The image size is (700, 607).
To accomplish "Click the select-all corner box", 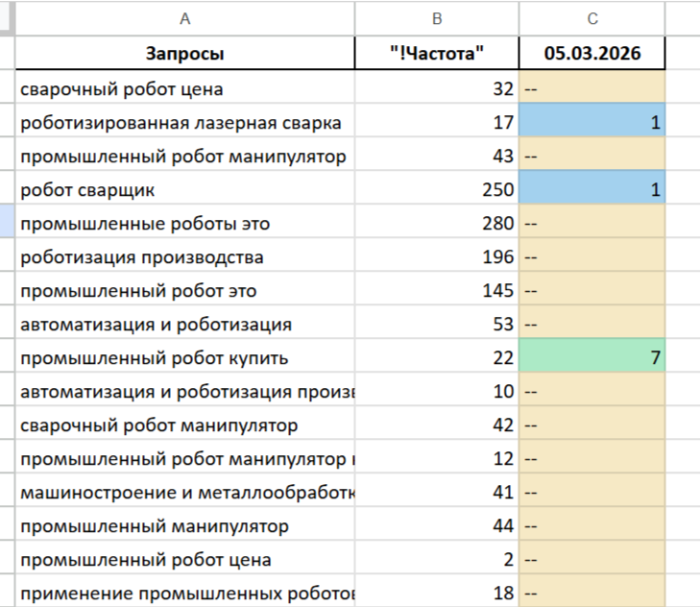I will tap(7, 18).
